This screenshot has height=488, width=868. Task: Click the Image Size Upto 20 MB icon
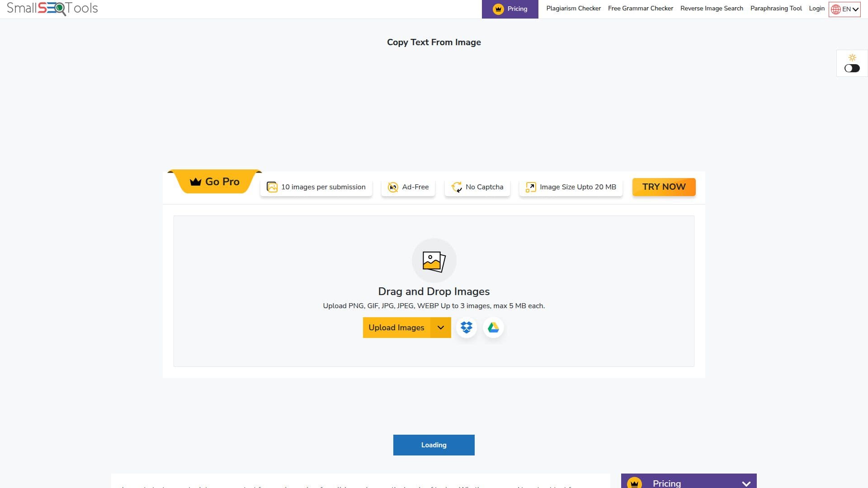pyautogui.click(x=531, y=187)
